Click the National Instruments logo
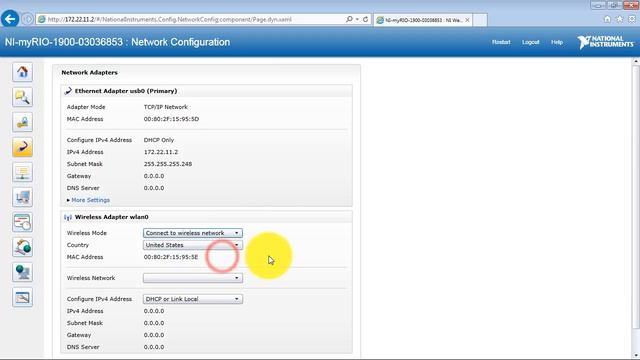 pos(606,42)
